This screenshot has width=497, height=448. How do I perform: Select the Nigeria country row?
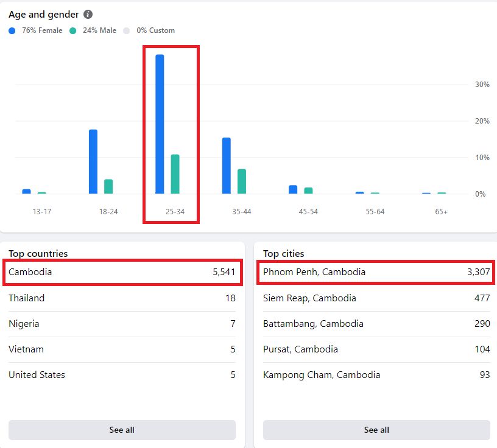(122, 323)
